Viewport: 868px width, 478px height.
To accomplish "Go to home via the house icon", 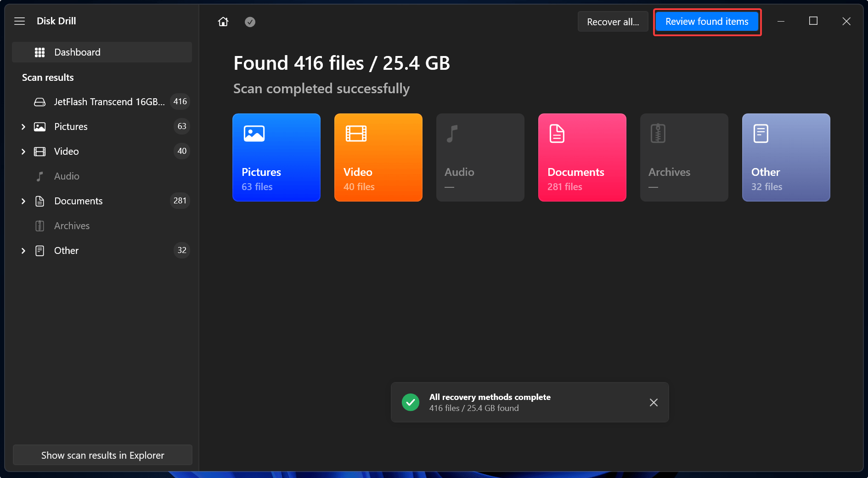I will pos(223,22).
